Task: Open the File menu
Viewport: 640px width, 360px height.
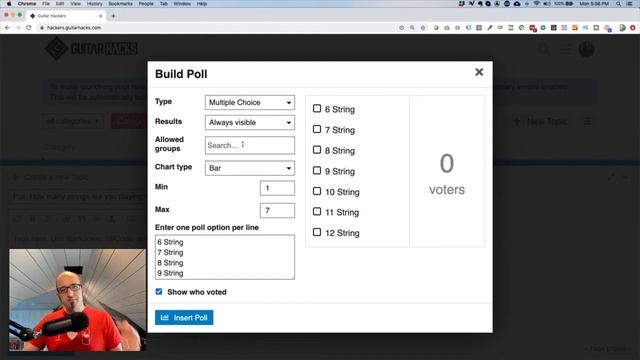Action: (x=46, y=4)
